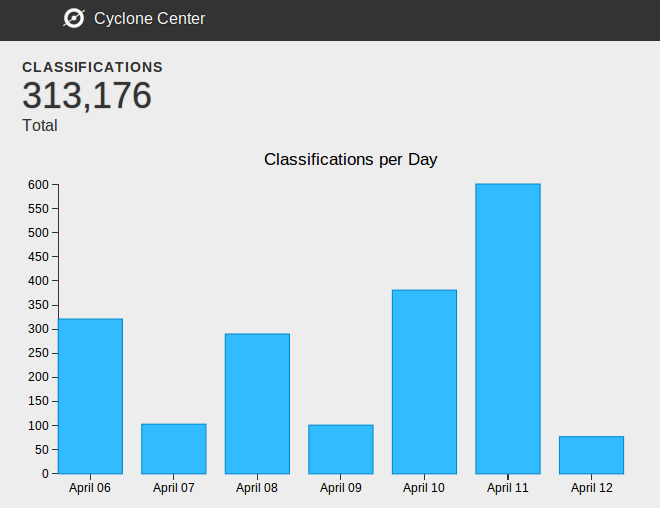This screenshot has height=508, width=660.
Task: Click the April 09 axis label
Action: click(341, 488)
